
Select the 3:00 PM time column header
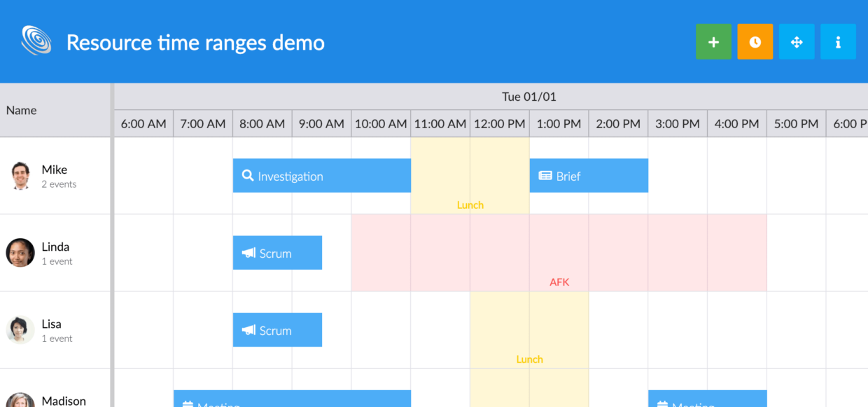tap(677, 124)
